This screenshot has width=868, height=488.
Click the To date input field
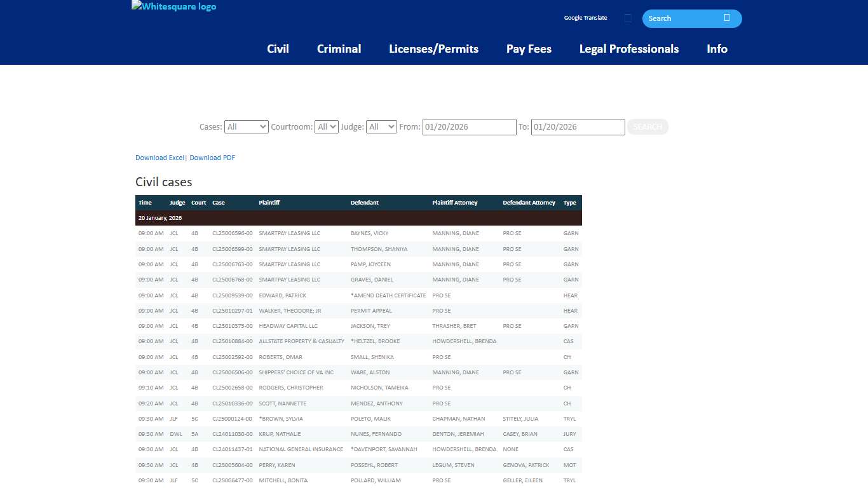[578, 127]
